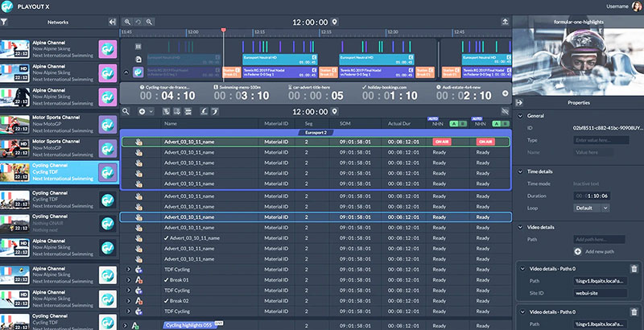
Task: Click the GV PLAYOUT X logo
Action: [7, 6]
